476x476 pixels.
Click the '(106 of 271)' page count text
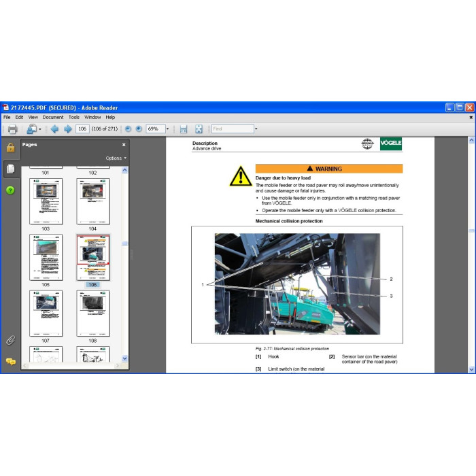point(105,129)
